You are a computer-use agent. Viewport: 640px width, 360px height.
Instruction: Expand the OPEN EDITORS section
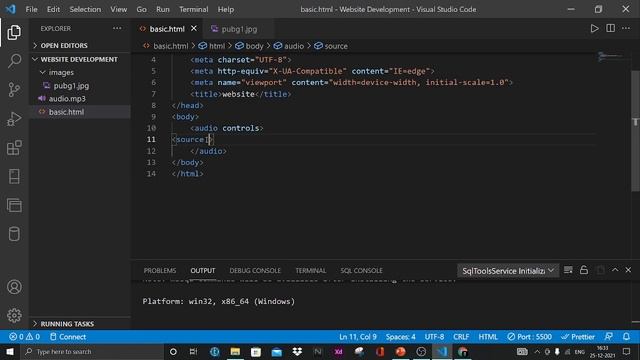pos(80,45)
